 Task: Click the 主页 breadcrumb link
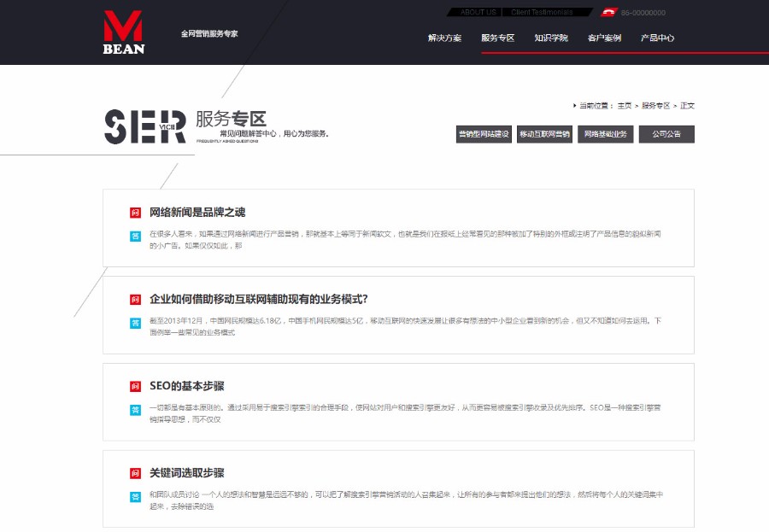click(x=625, y=105)
